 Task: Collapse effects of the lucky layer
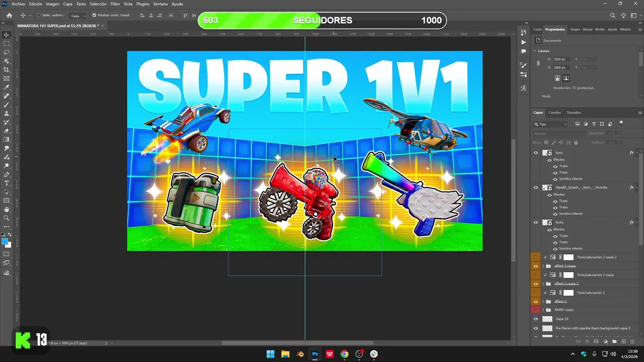637,222
